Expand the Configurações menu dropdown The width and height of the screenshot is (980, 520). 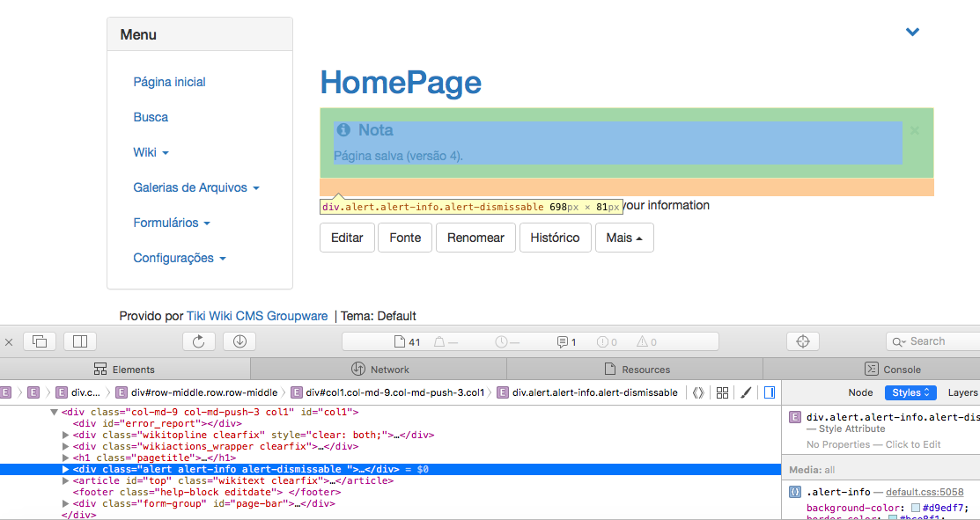click(180, 258)
